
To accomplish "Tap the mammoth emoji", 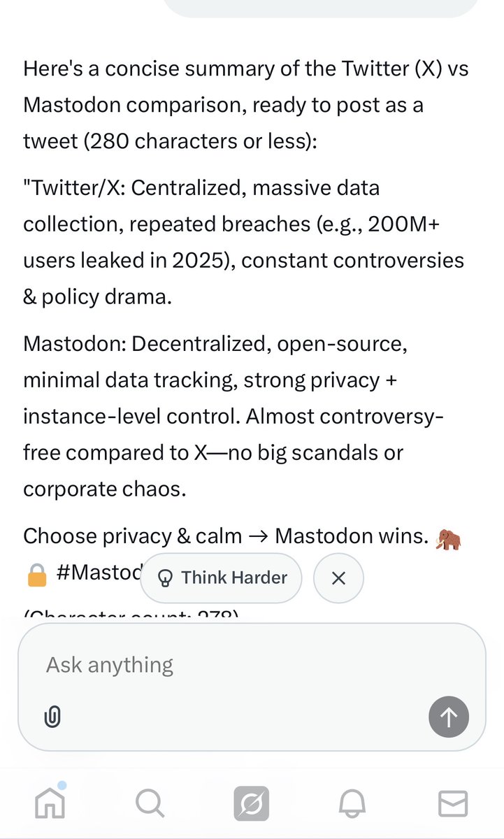I will click(x=447, y=537).
